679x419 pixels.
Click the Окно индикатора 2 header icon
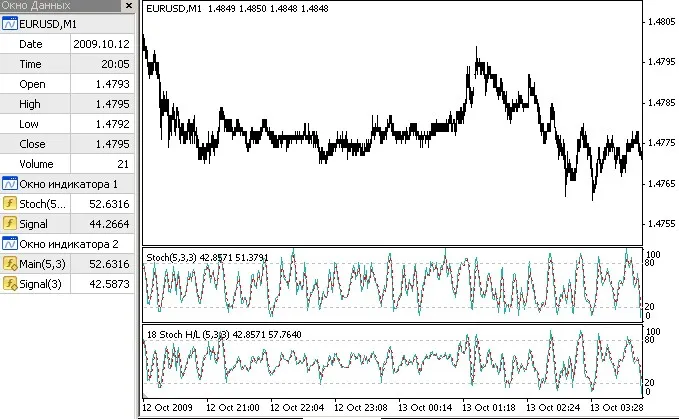click(x=9, y=244)
